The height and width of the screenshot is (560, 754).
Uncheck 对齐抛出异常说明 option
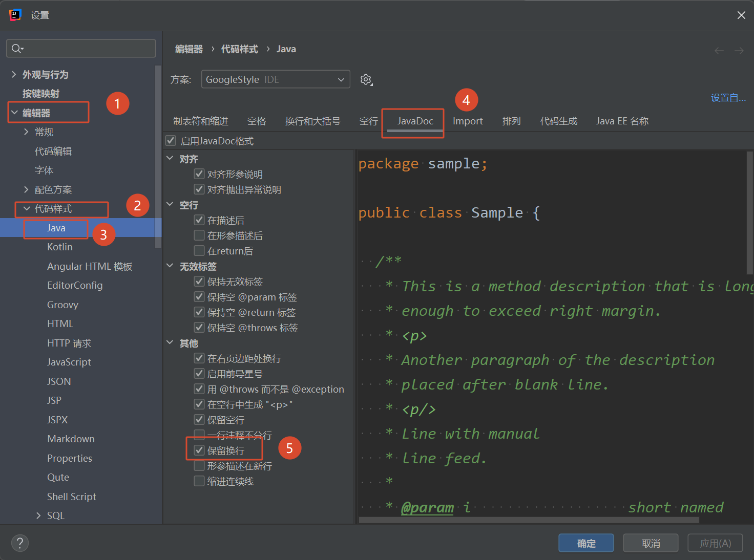(199, 189)
